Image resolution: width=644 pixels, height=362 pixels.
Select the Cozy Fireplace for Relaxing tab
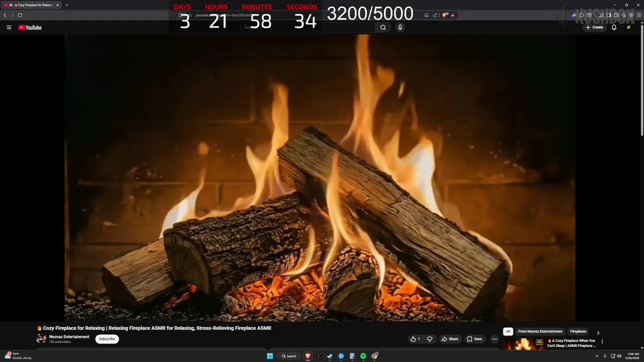click(x=32, y=5)
